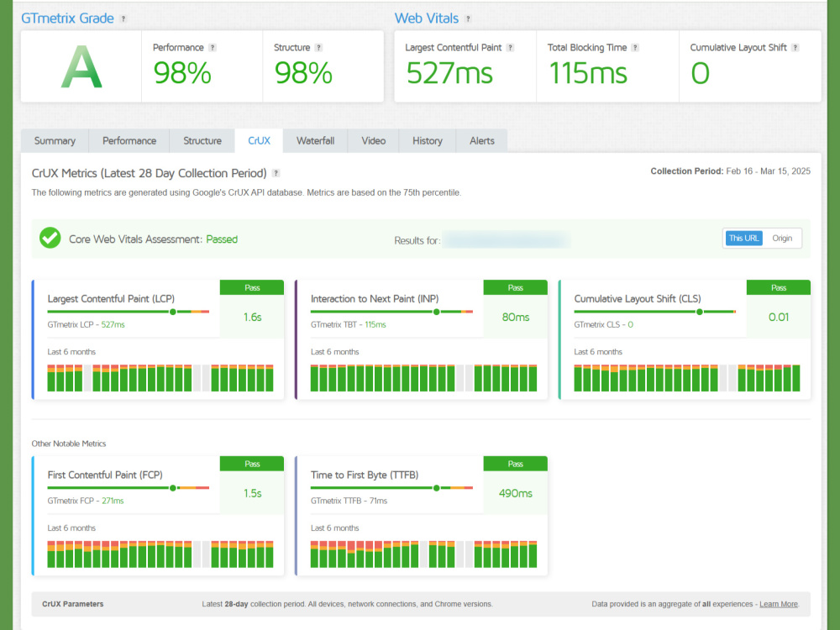Click the 527ms Web Vitals value
Screen dimensions: 840x630
click(x=449, y=73)
